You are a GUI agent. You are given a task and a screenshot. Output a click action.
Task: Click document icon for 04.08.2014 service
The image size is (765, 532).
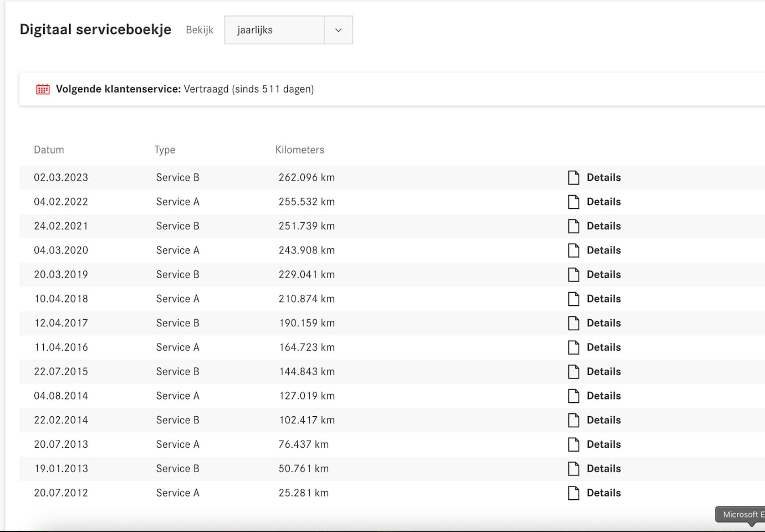[x=574, y=396]
